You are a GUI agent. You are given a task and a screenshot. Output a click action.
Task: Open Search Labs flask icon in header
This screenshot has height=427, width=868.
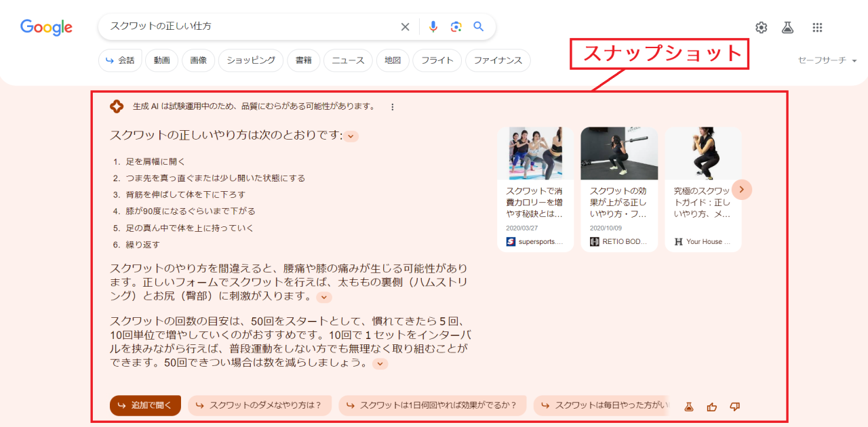787,28
